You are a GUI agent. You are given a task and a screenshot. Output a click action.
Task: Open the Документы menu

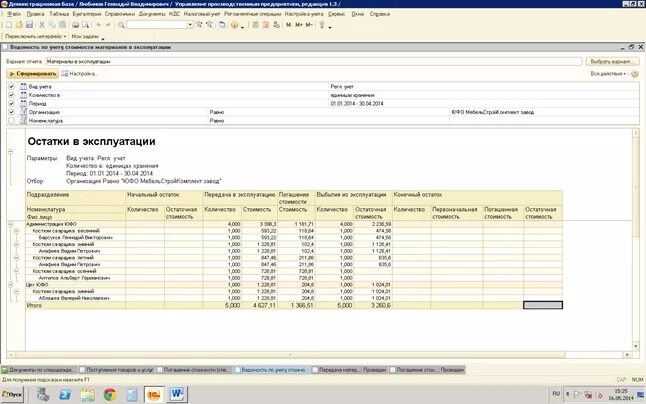[152, 14]
